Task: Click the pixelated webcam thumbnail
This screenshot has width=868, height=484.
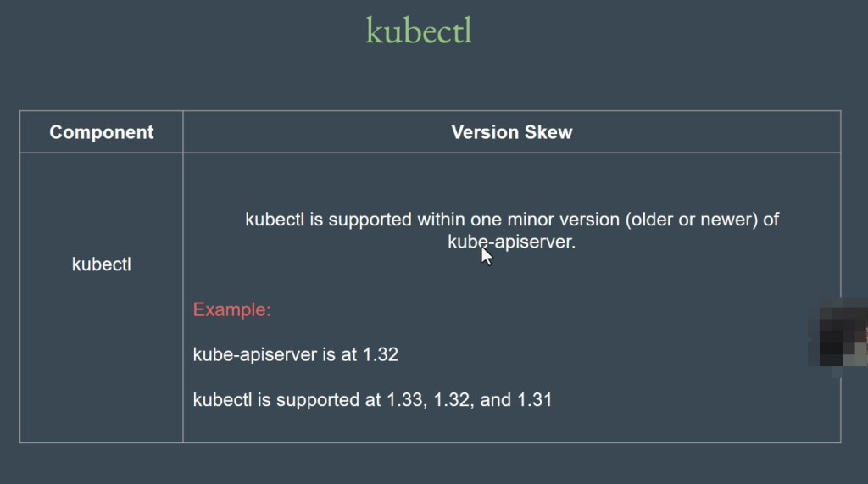Action: [x=838, y=333]
